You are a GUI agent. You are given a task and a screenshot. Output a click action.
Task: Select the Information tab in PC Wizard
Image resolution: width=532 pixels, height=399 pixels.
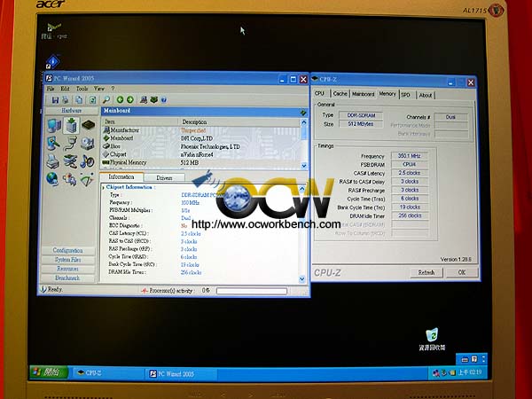[x=121, y=176]
